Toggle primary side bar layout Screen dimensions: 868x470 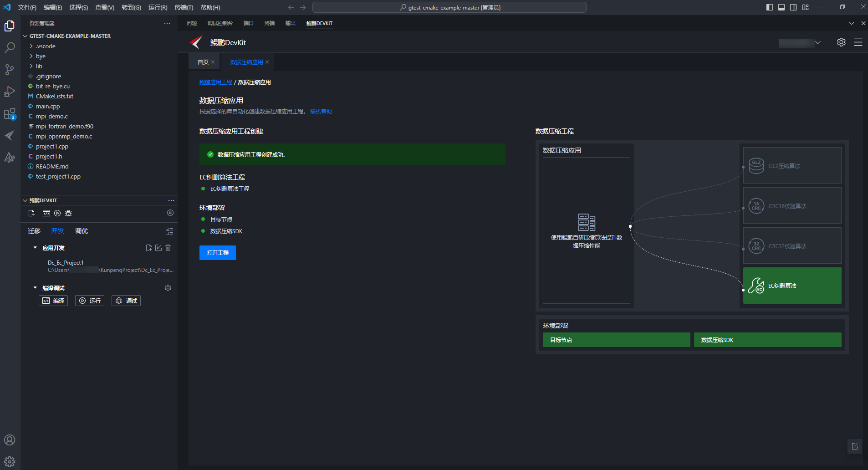(x=770, y=7)
